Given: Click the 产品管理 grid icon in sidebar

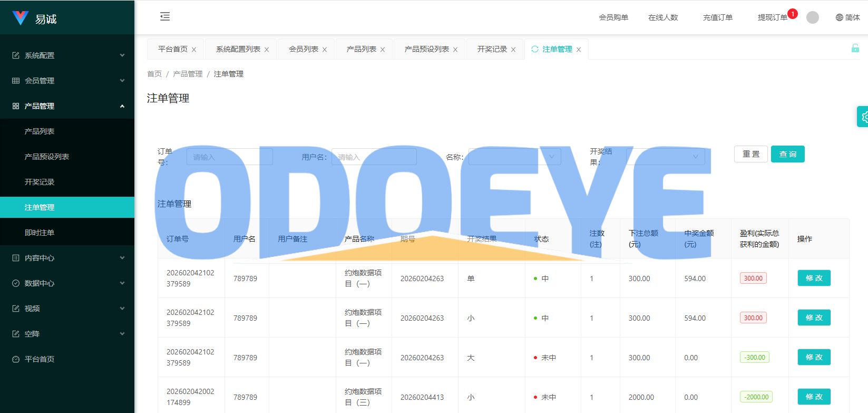Looking at the screenshot, I should (16, 106).
